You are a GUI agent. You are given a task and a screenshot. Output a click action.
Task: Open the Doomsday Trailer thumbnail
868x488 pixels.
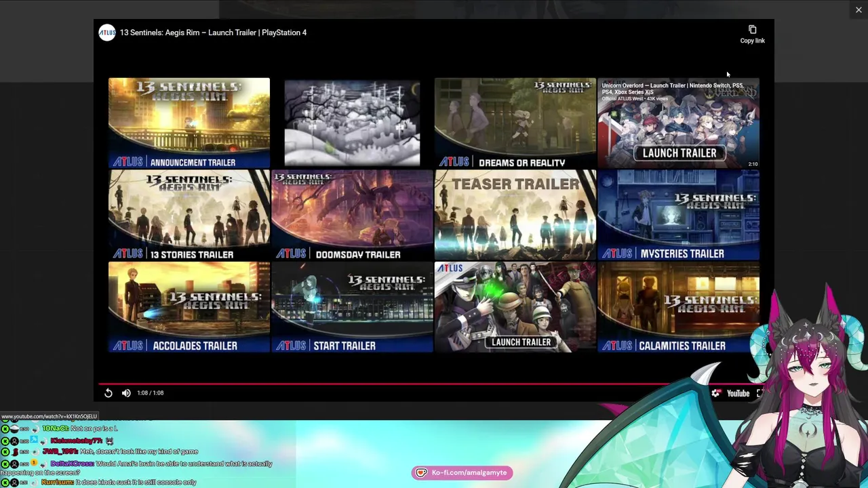click(352, 215)
